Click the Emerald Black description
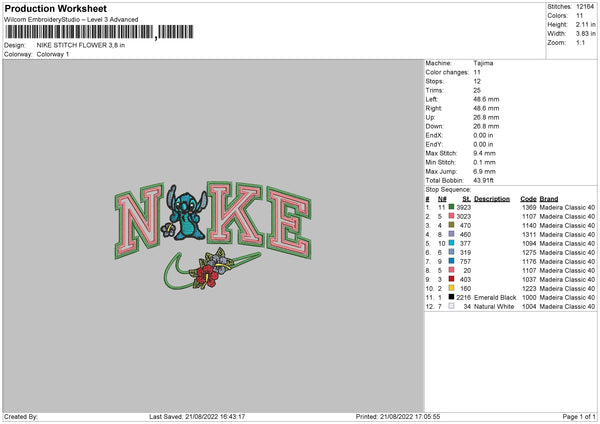 [x=495, y=297]
